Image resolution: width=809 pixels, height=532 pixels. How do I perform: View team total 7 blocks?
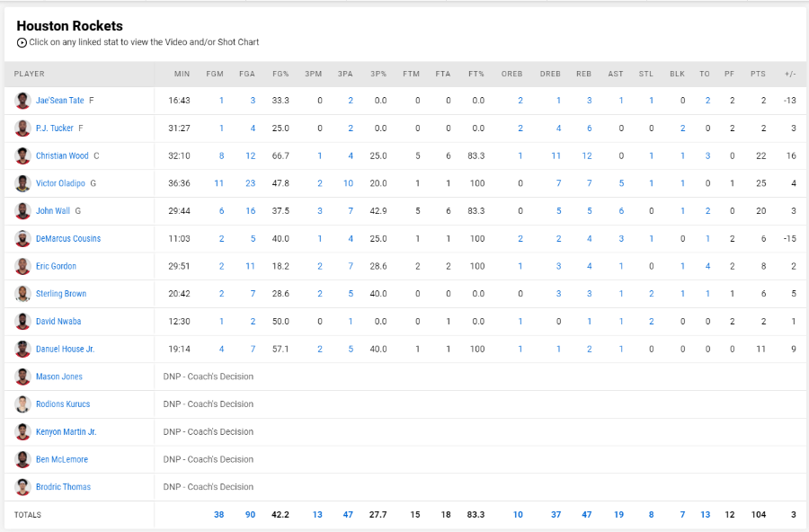682,514
